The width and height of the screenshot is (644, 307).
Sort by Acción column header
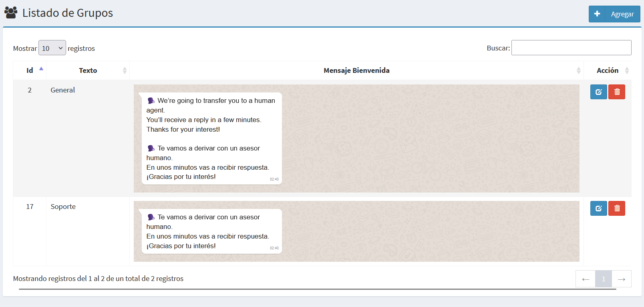608,70
